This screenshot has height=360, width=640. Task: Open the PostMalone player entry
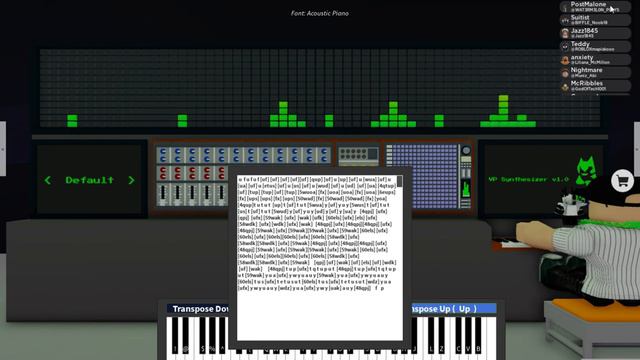click(595, 7)
